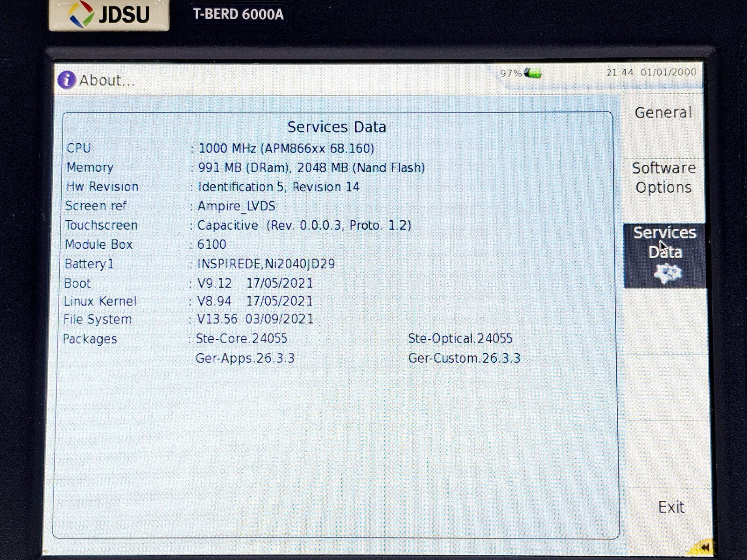The height and width of the screenshot is (560, 747).
Task: Switch to the Software Options tab
Action: [x=663, y=178]
